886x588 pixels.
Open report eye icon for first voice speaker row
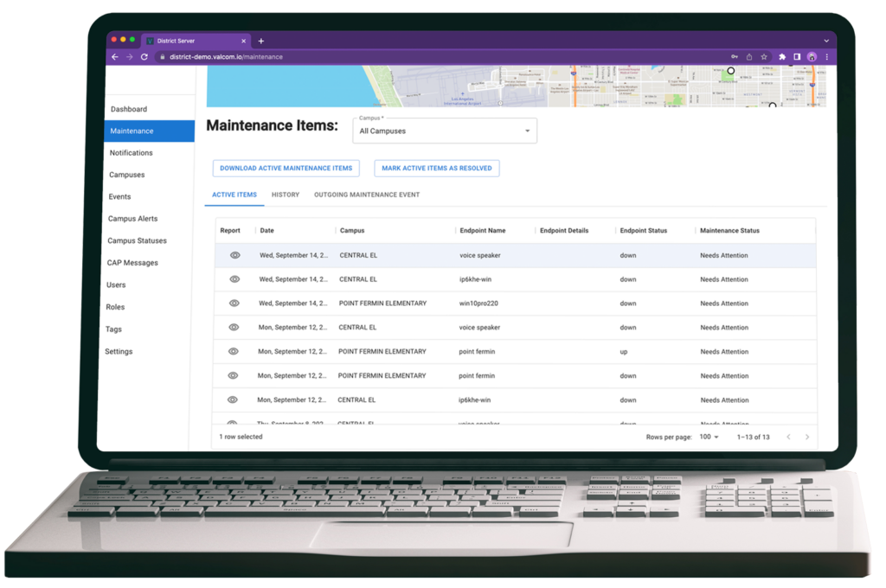234,255
